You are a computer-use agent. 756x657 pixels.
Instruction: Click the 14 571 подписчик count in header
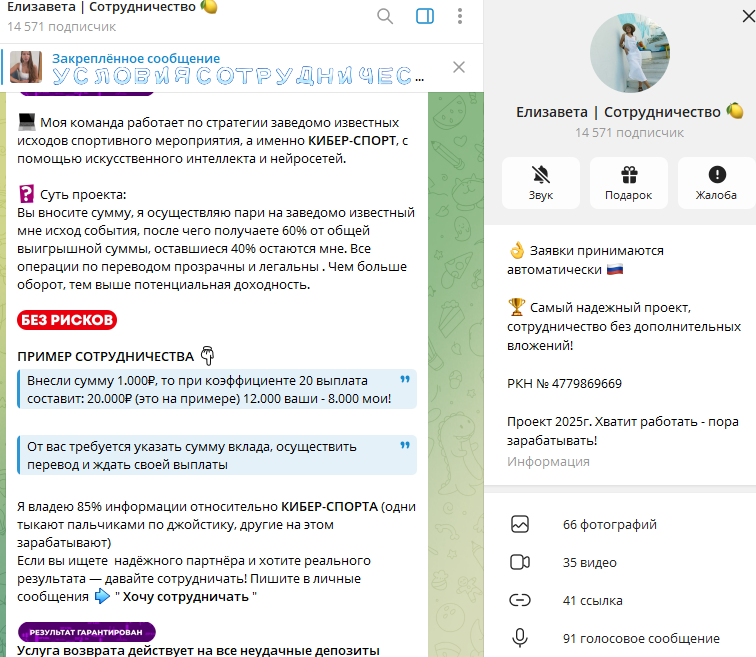tap(61, 27)
